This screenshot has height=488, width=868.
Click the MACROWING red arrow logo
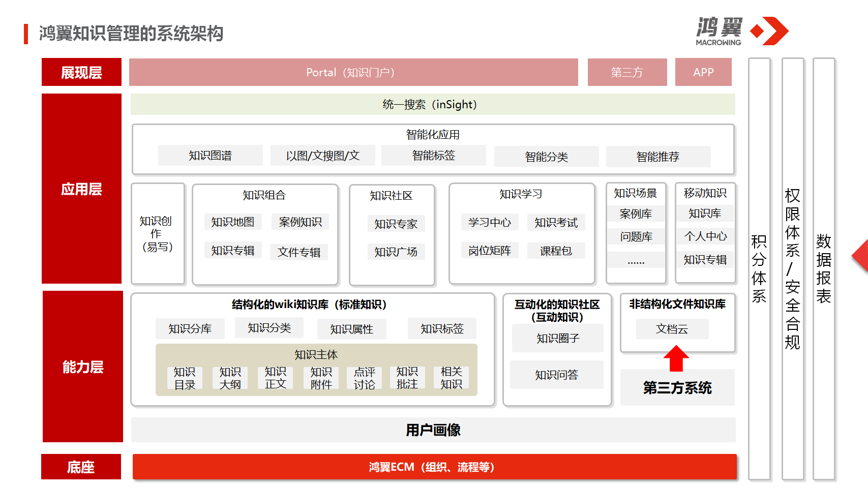[x=770, y=31]
